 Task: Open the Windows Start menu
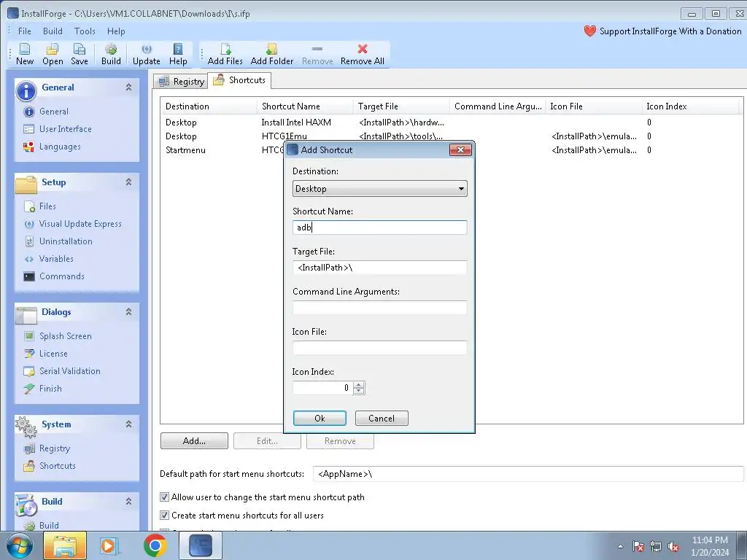[x=20, y=545]
